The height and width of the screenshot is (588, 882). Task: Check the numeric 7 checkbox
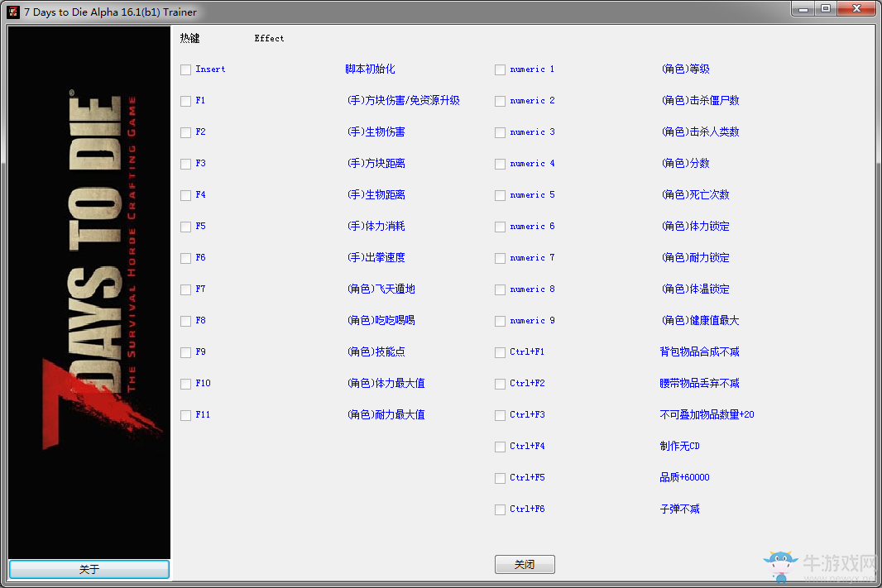500,259
